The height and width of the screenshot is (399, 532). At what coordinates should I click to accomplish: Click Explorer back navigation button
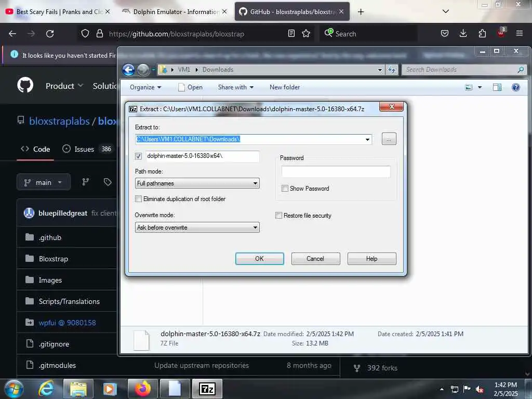pos(129,70)
